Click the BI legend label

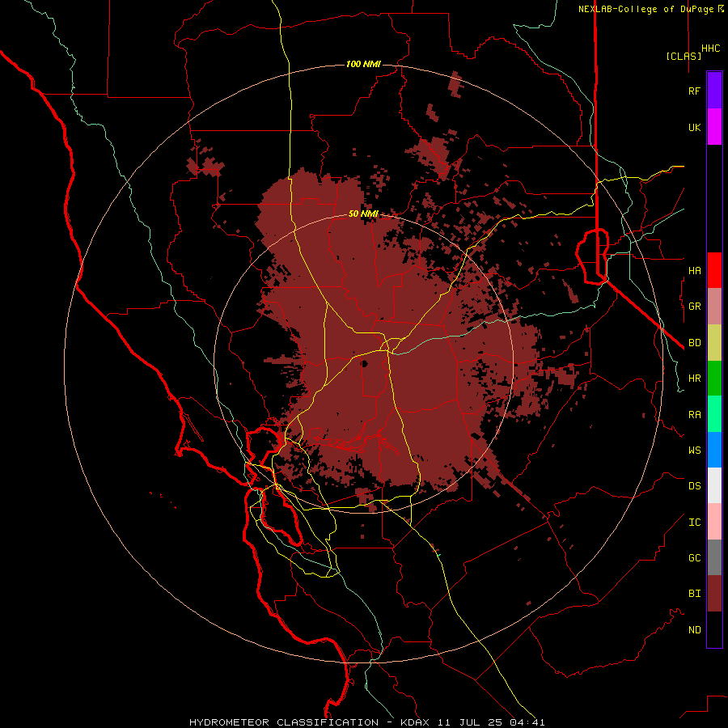694,594
